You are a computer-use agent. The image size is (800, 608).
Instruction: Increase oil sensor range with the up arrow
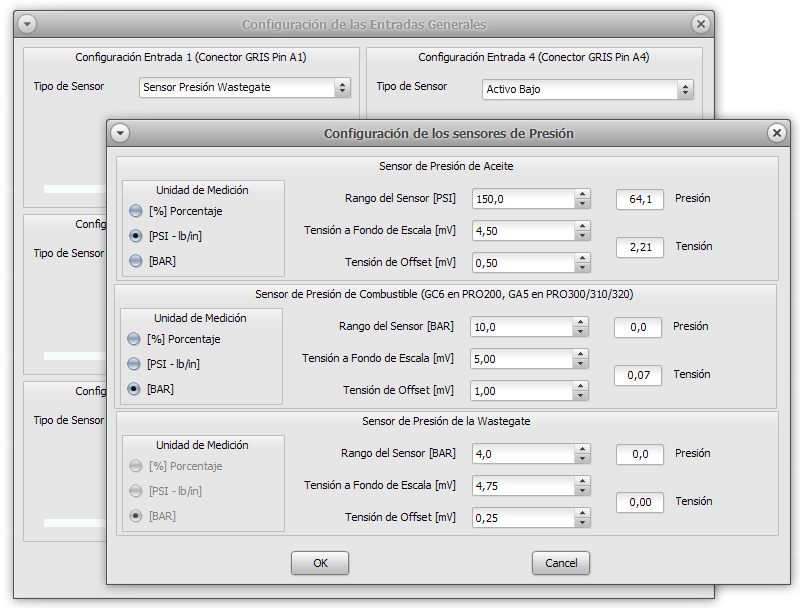click(582, 194)
